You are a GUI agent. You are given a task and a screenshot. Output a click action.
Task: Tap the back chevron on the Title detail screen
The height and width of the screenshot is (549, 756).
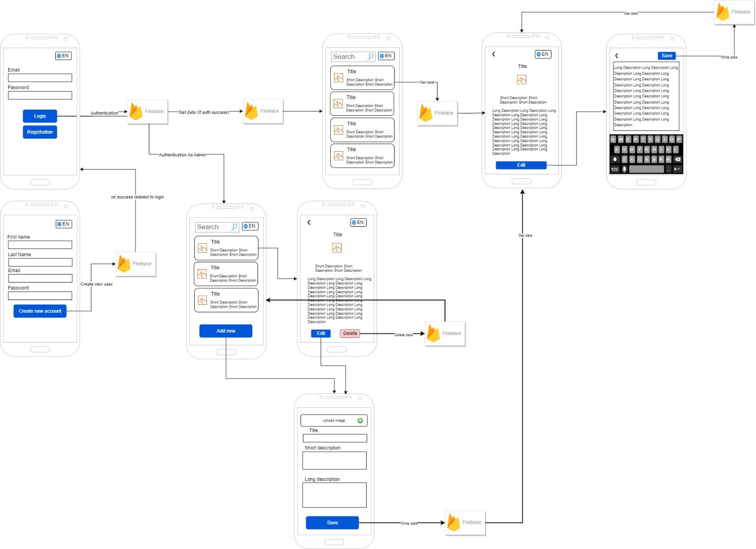[493, 54]
